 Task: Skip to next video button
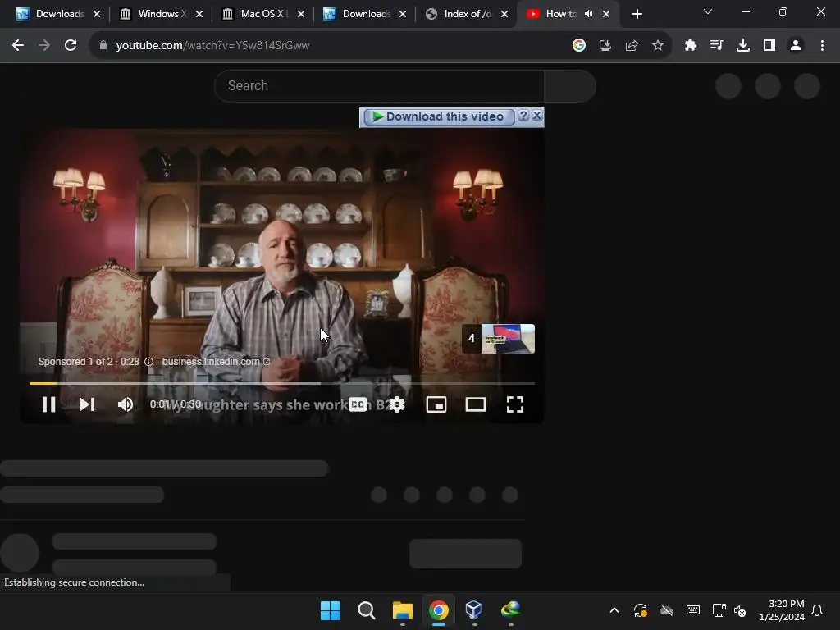click(87, 404)
